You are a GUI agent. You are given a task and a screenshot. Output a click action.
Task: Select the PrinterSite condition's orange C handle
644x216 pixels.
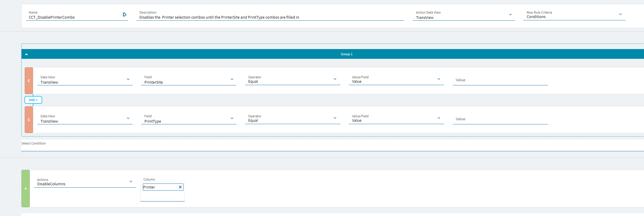[29, 81]
